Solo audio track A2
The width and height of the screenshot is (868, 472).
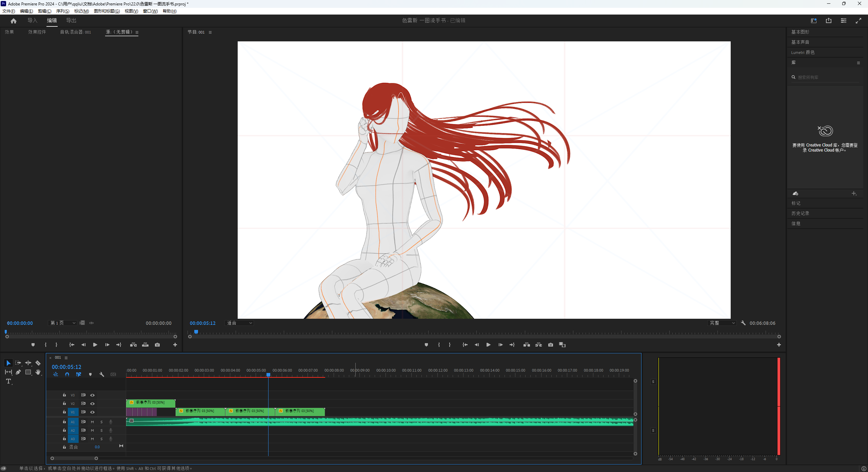(x=101, y=430)
